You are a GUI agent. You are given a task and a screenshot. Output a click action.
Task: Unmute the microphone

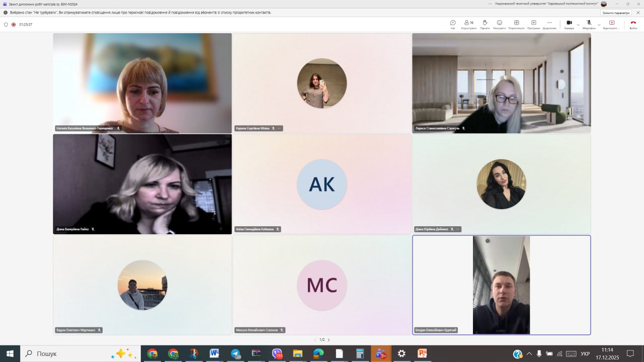pos(589,24)
